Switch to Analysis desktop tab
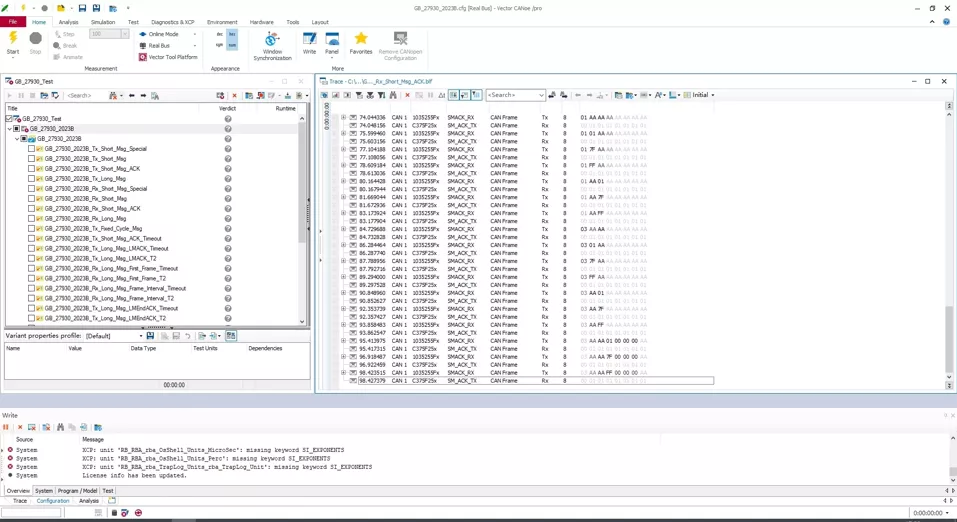Viewport: 957px width, 522px height. (x=89, y=501)
